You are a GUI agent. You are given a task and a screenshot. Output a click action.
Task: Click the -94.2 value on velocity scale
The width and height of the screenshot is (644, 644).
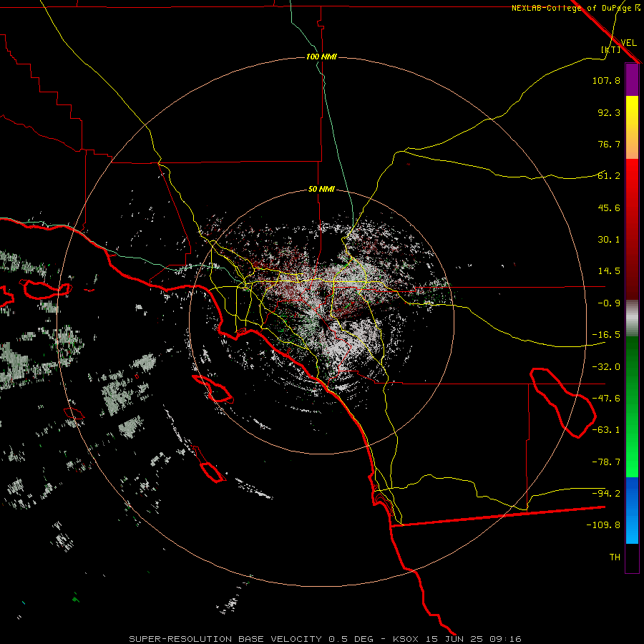[x=606, y=494]
